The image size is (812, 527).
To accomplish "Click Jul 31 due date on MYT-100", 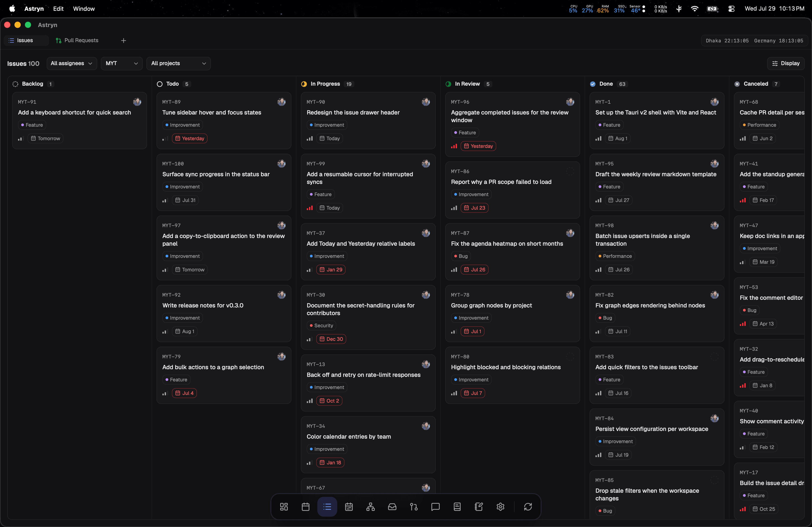I will coord(185,200).
